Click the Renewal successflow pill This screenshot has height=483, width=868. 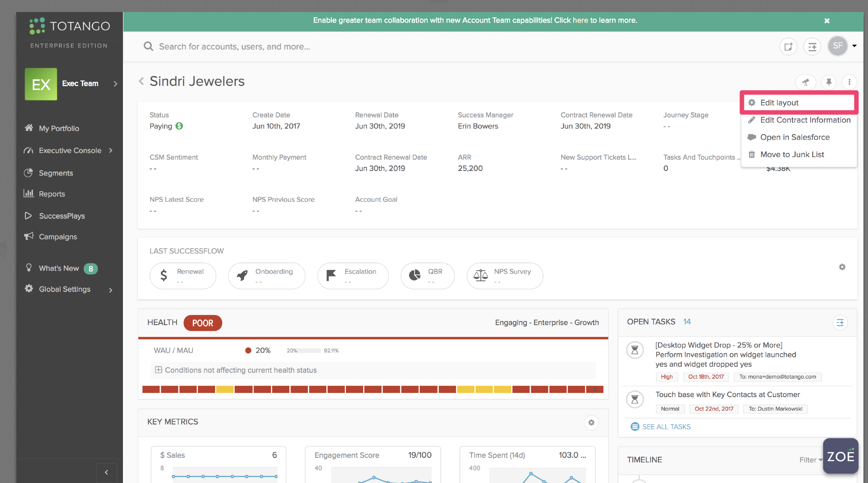183,276
